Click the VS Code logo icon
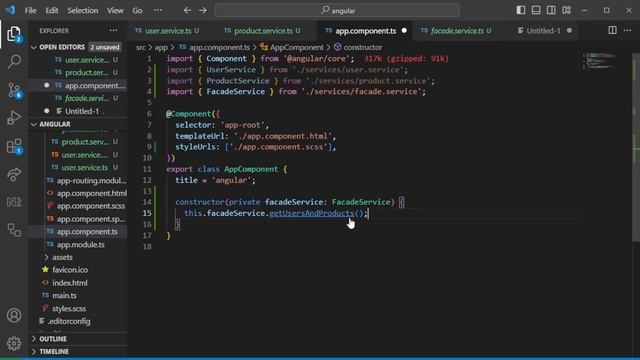 [10, 10]
